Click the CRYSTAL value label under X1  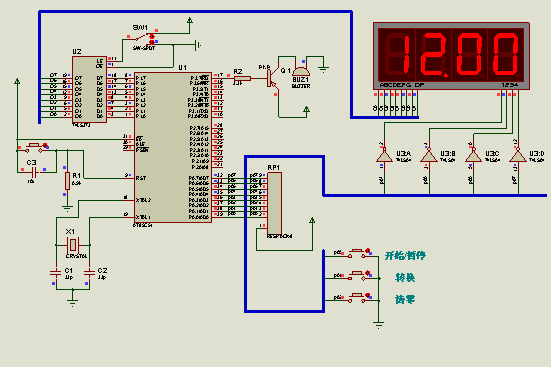[76, 256]
